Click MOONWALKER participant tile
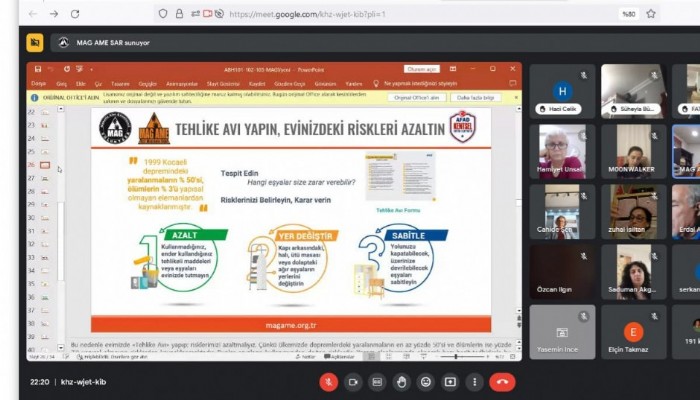Screen dimensions: 700x400 (634, 151)
